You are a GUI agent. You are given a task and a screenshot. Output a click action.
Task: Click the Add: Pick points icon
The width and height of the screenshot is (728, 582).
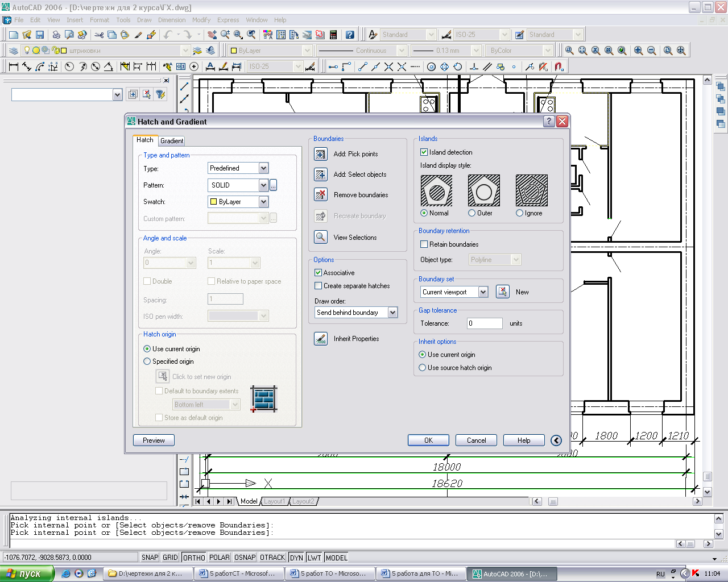[x=321, y=154]
